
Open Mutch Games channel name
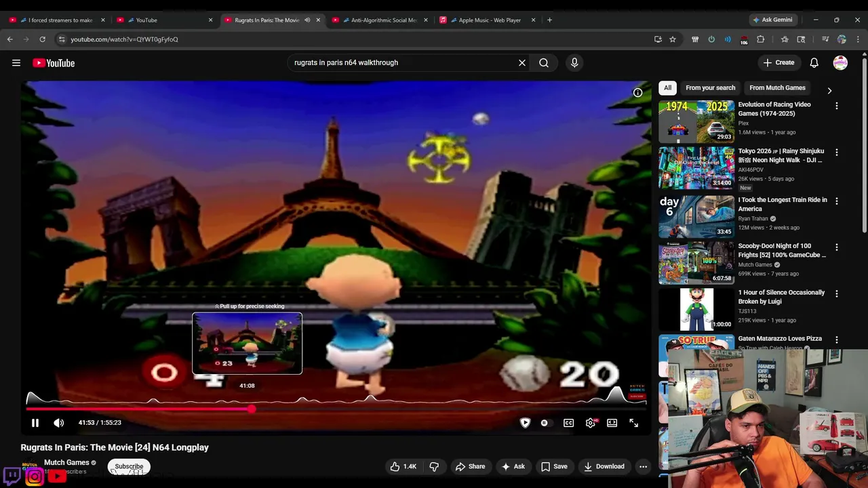66,462
